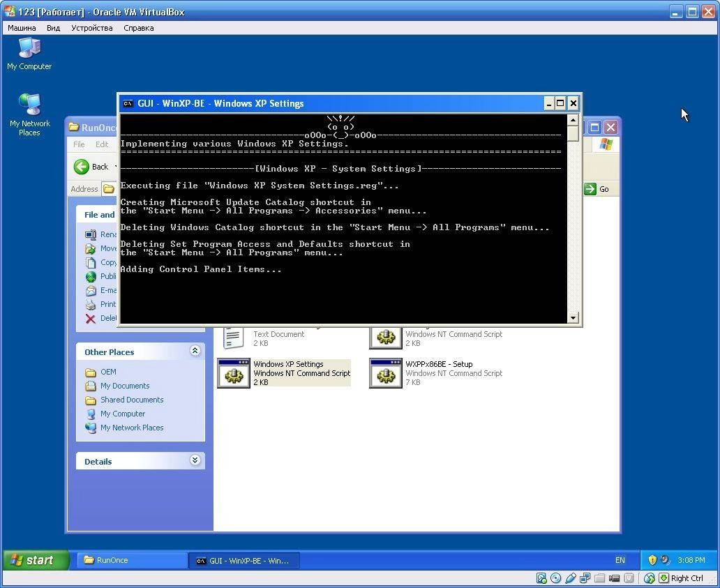The width and height of the screenshot is (720, 588).
Task: Open the File menu in RunOnce
Action: 79,144
